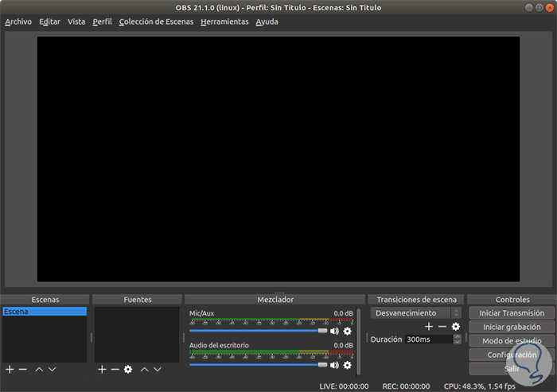Click the Salir button

point(512,369)
